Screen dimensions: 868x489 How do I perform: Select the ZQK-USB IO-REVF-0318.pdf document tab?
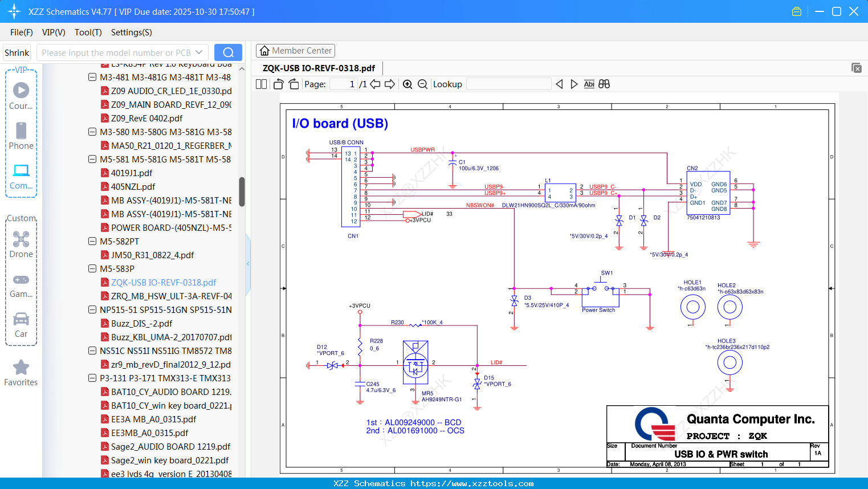tap(319, 68)
